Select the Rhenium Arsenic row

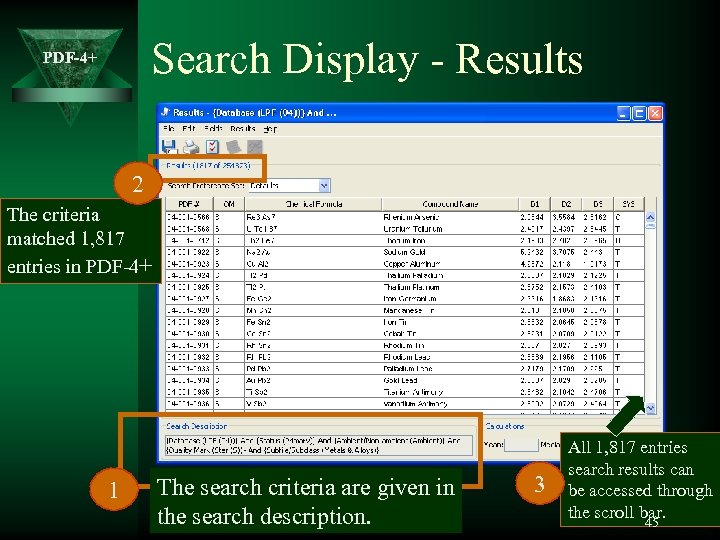coord(405,217)
